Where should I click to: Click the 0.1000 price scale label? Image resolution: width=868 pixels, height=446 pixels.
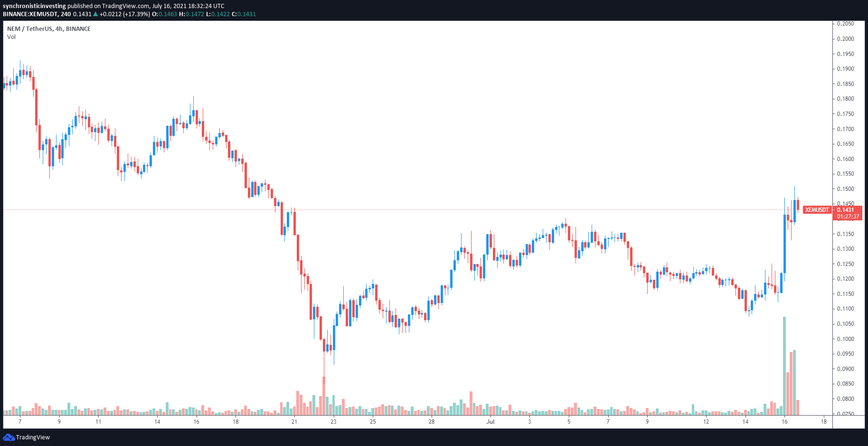[x=845, y=339]
